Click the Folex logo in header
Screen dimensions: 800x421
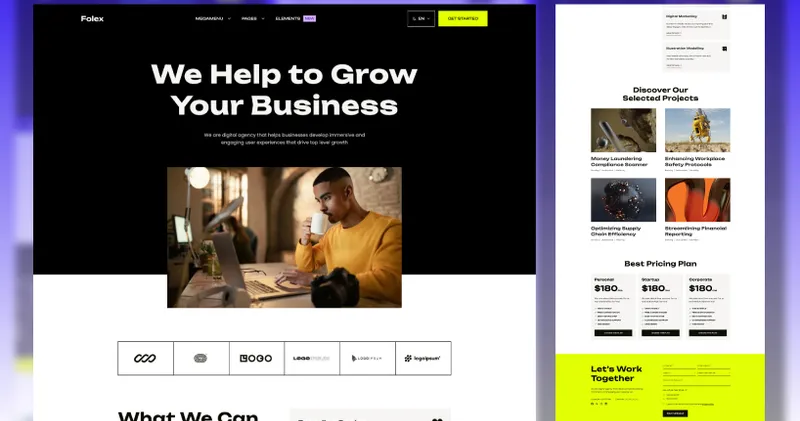click(92, 19)
